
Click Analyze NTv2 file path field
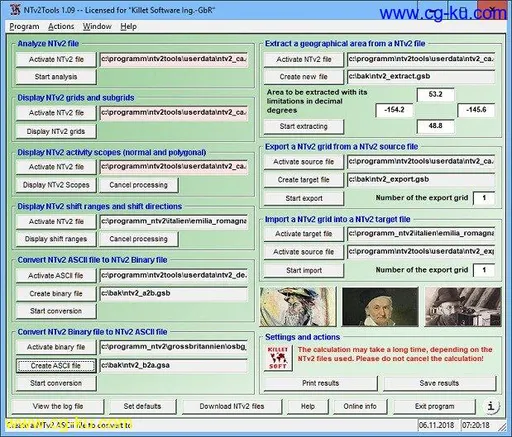174,59
